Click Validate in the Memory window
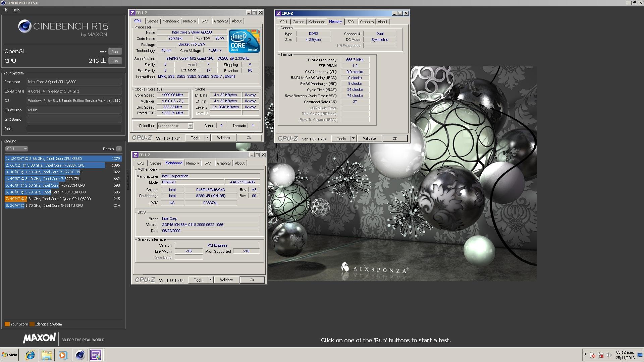644x362 pixels. [x=369, y=138]
